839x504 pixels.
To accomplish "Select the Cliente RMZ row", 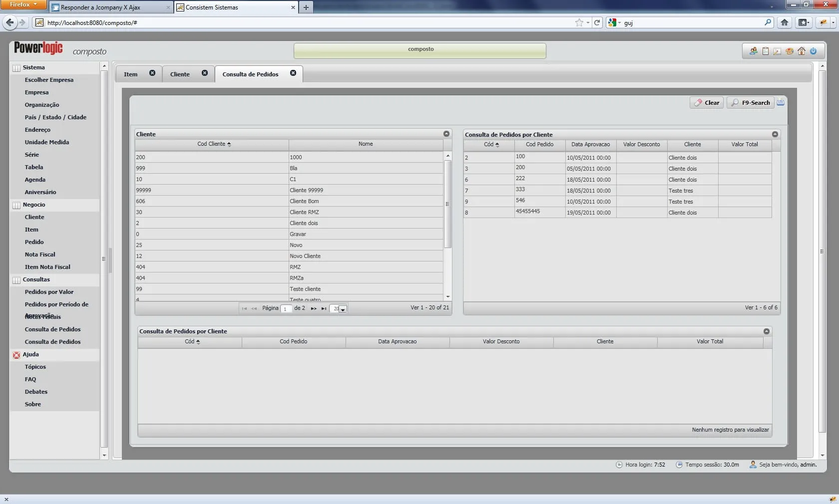I will pos(304,212).
